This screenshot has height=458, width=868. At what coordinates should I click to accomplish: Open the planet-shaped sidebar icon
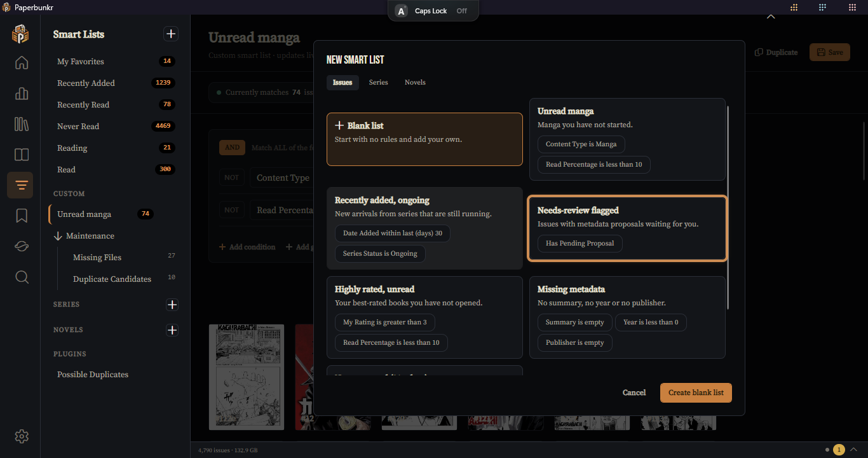(22, 247)
